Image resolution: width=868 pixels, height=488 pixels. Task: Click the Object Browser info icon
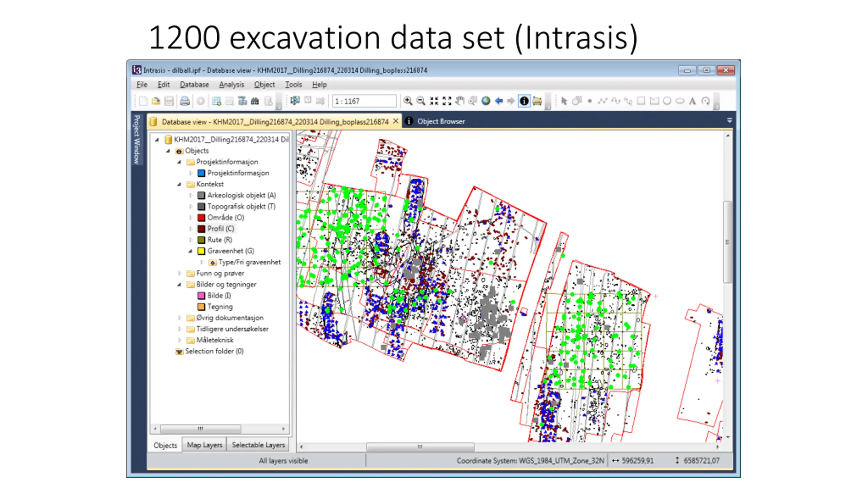coord(409,121)
